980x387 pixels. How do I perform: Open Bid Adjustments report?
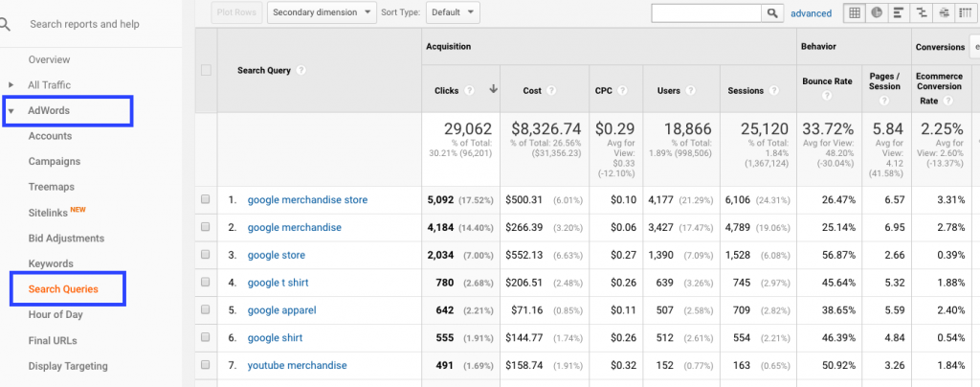tap(66, 238)
